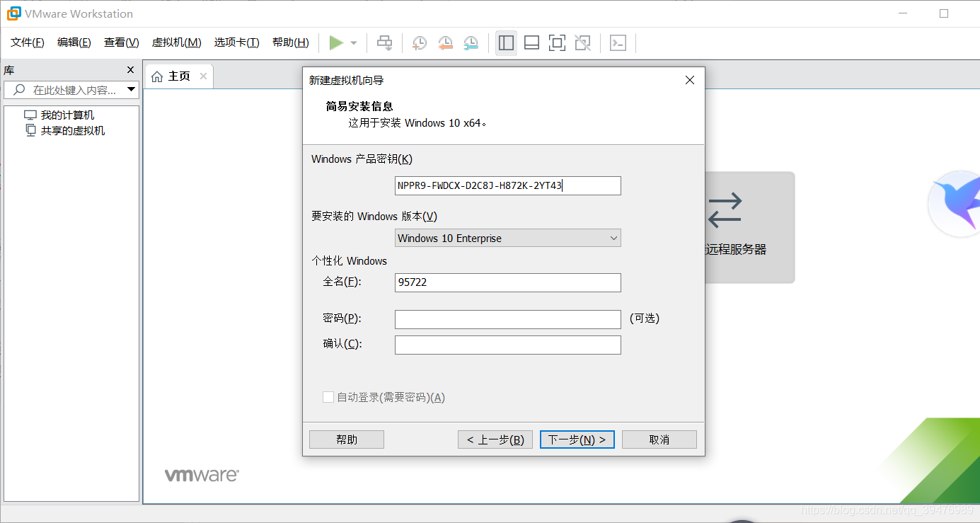Viewport: 980px width, 523px height.
Task: Switch to the 主页 tab
Action: [x=178, y=76]
